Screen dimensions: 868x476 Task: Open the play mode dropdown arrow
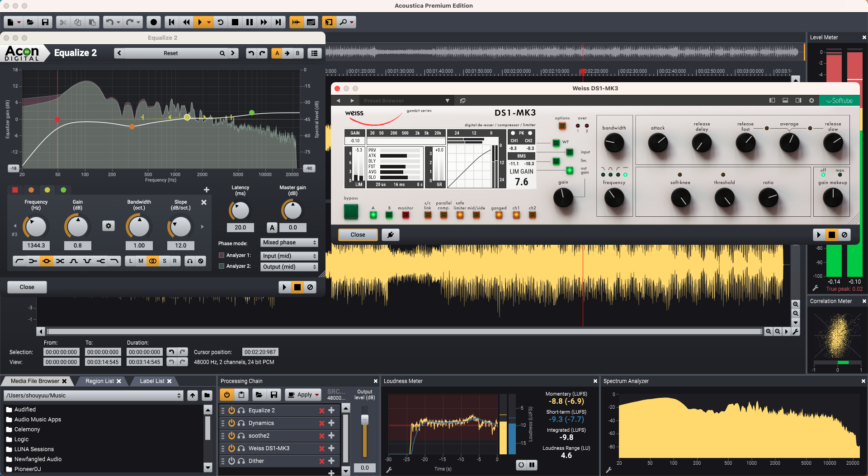coord(208,22)
